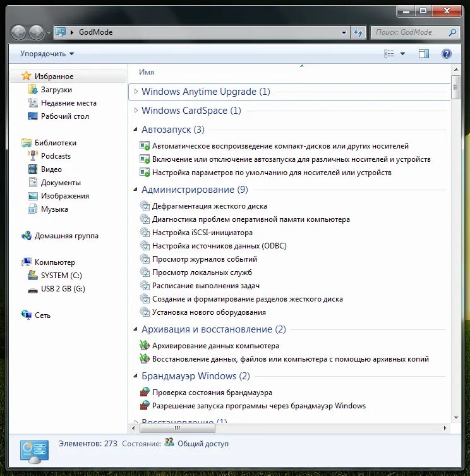Screen dimensions: 470x476
Task: Select Создание и форматирование разделов жесткого диска
Action: (x=247, y=299)
